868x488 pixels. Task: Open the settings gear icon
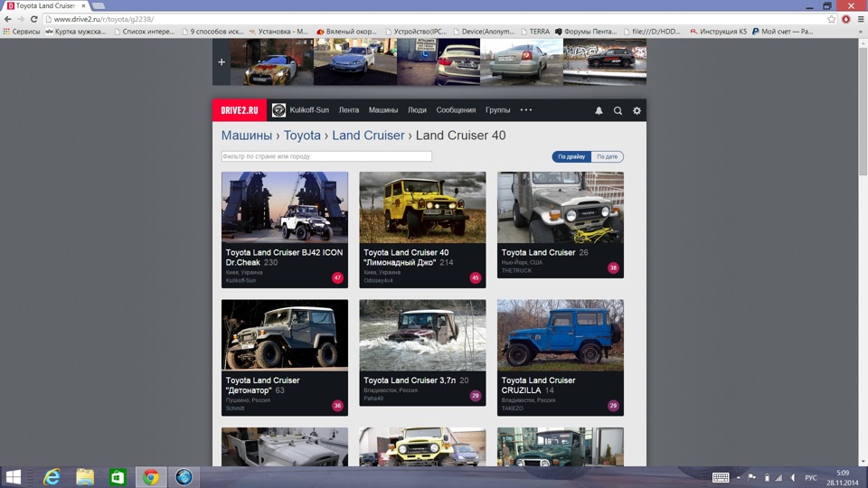coord(637,110)
